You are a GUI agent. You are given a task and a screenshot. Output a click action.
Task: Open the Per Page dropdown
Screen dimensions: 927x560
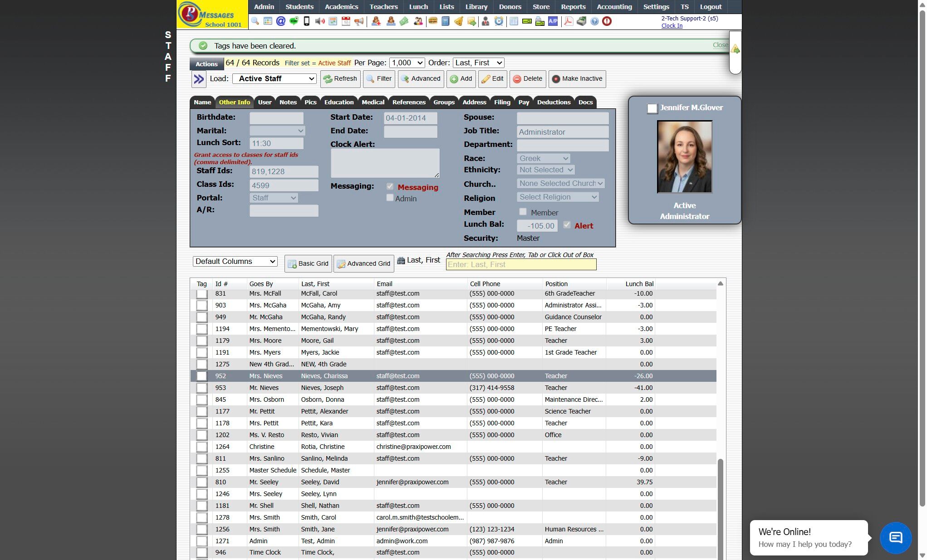pyautogui.click(x=407, y=63)
